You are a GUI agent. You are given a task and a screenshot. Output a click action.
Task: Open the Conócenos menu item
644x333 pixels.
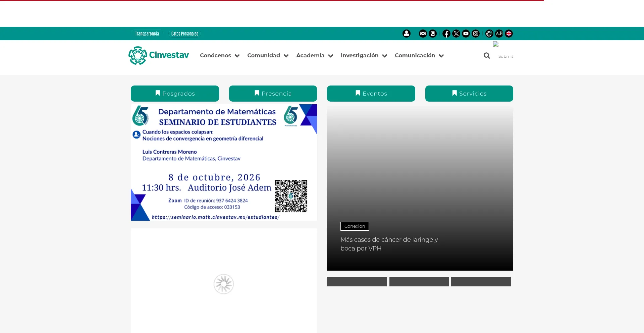(x=215, y=56)
